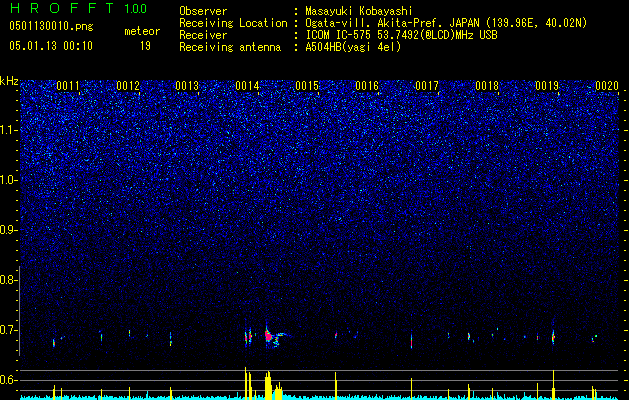Click the 0019 time marker
The height and width of the screenshot is (400, 629).
pyautogui.click(x=547, y=85)
